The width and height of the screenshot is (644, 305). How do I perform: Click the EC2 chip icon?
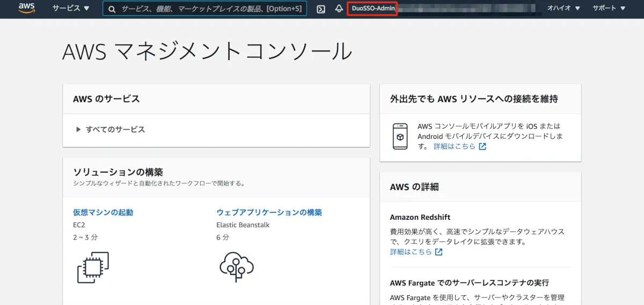coord(93,267)
